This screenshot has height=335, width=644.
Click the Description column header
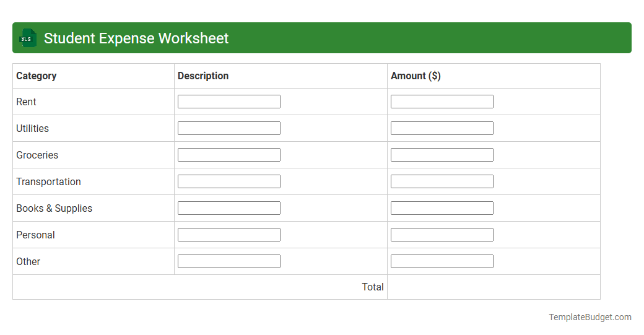[x=203, y=76]
